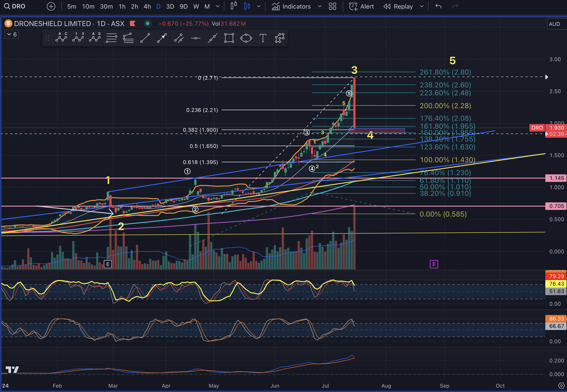The width and height of the screenshot is (567, 392).
Task: Select the rectangle drawing tool
Action: point(229,38)
